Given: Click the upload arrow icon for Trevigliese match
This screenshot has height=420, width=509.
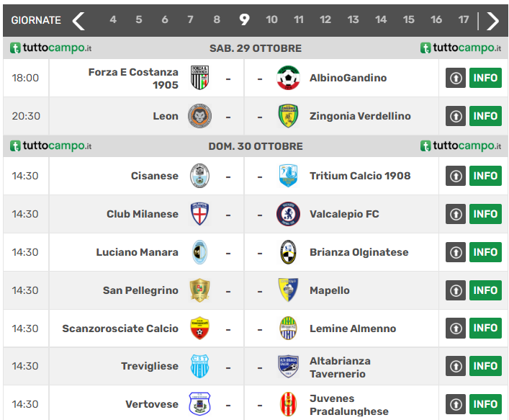Looking at the screenshot, I should pos(456,366).
